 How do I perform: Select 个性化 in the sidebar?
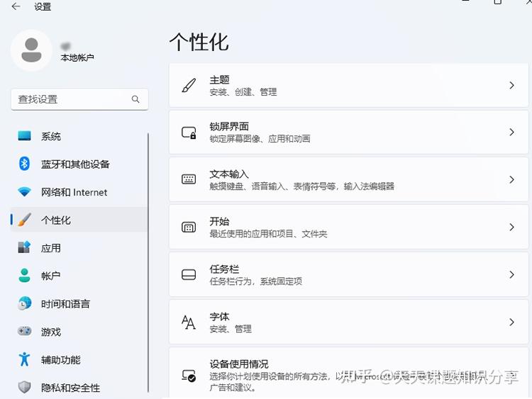tap(79, 220)
